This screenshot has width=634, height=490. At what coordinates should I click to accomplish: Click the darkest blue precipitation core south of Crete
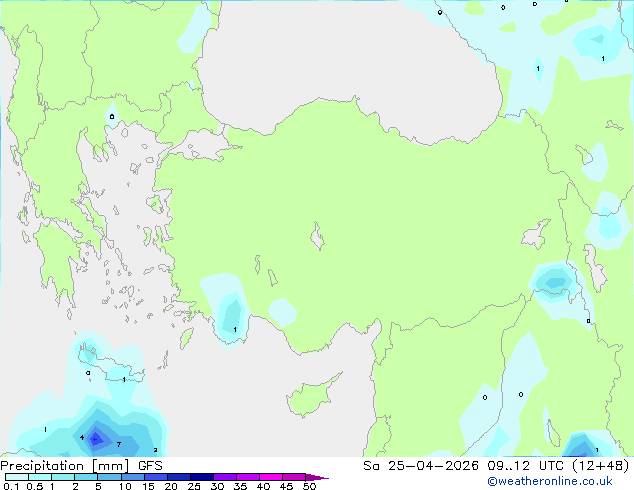pos(96,438)
